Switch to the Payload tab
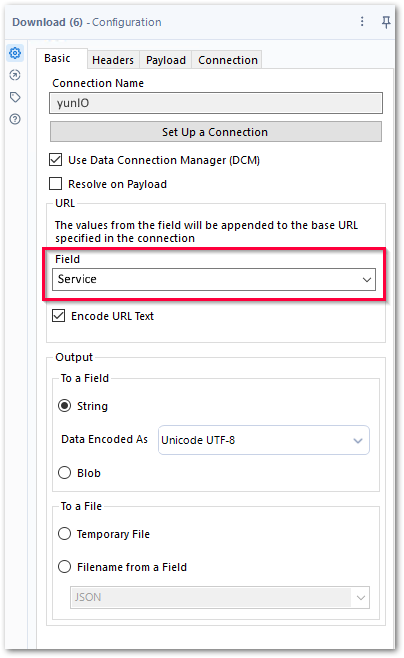The height and width of the screenshot is (658, 404). tap(166, 60)
